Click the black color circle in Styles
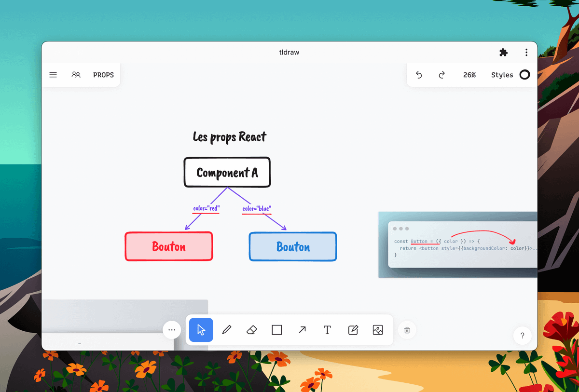The height and width of the screenshot is (392, 579). coord(524,75)
